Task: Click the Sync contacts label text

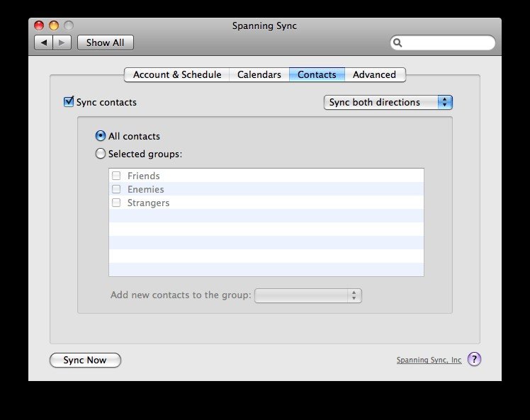Action: [x=106, y=103]
